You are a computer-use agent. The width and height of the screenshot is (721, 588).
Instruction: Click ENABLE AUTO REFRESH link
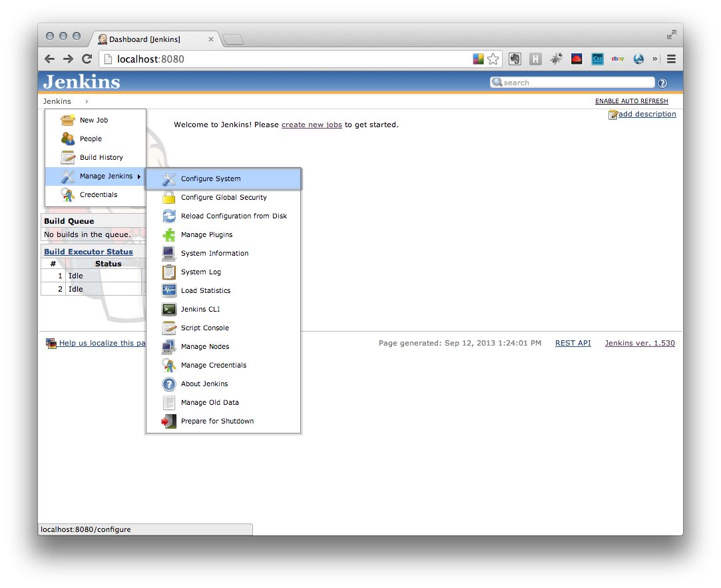point(631,101)
